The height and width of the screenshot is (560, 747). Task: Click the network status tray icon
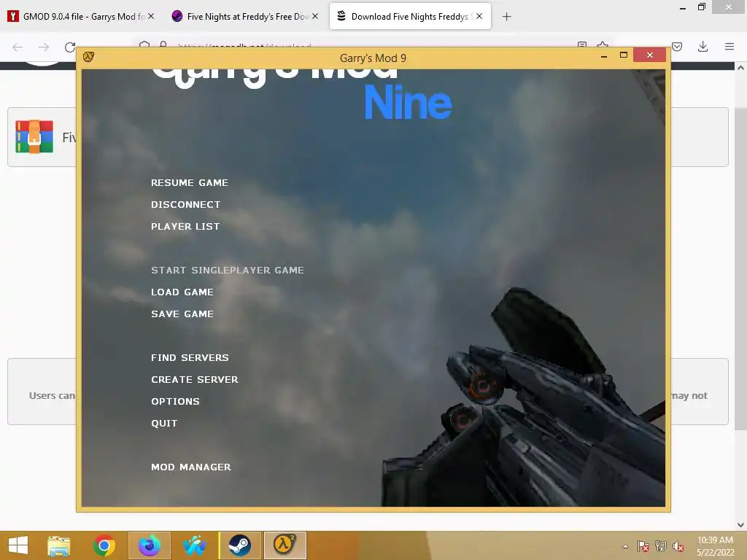[661, 546]
